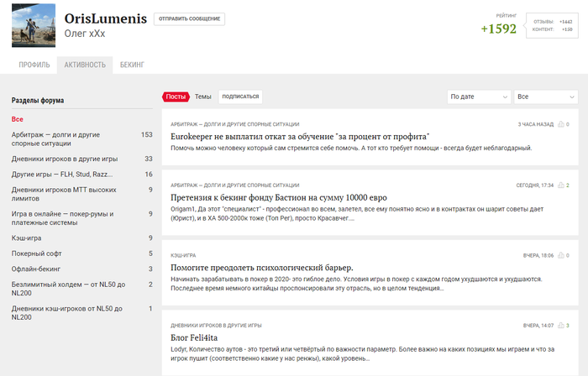The image size is (588, 376).
Task: Click the OrisLumenis profile avatar
Action: point(34,25)
